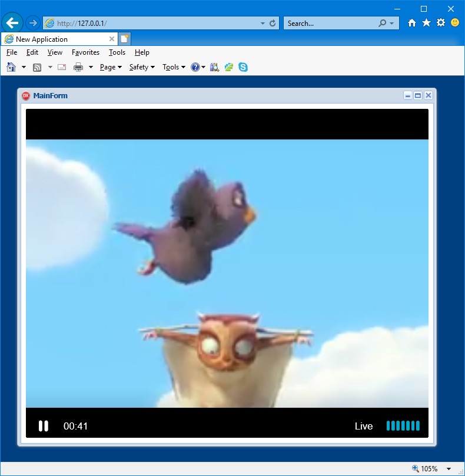This screenshot has width=465, height=476.
Task: Expand the Print dropdown arrow
Action: point(91,67)
